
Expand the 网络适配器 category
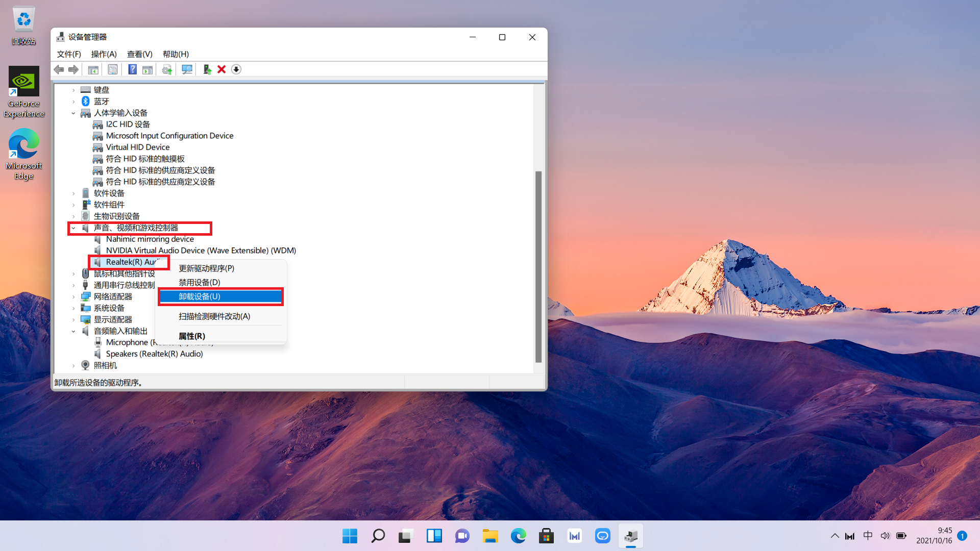coord(73,297)
